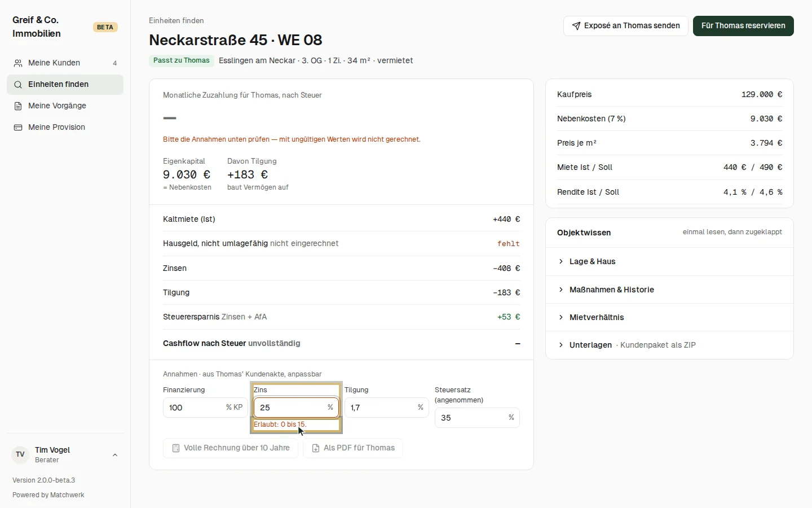Click the Rendite value 4,1 % / 4,6 %
The image size is (812, 508).
[753, 192]
